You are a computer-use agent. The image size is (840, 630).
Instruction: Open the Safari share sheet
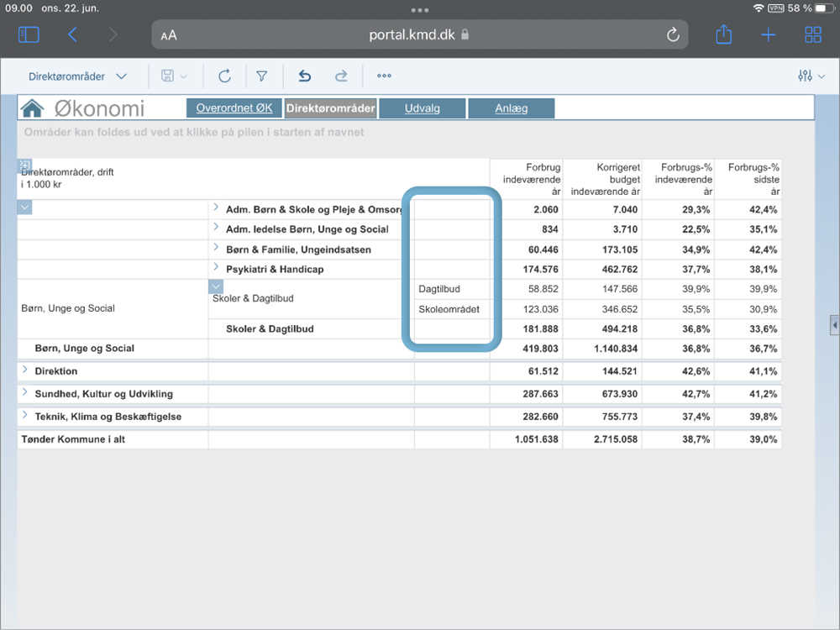(723, 34)
